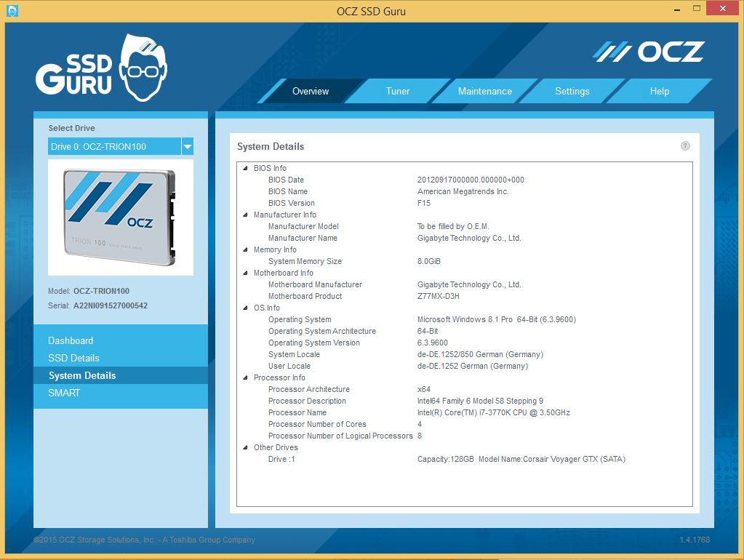Open the Maintenance tab

[484, 91]
